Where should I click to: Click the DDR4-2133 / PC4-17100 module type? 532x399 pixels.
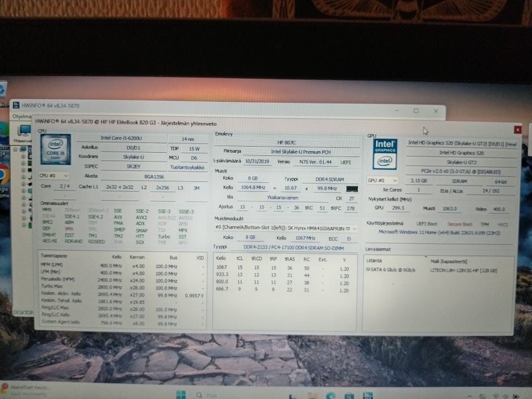(x=293, y=248)
